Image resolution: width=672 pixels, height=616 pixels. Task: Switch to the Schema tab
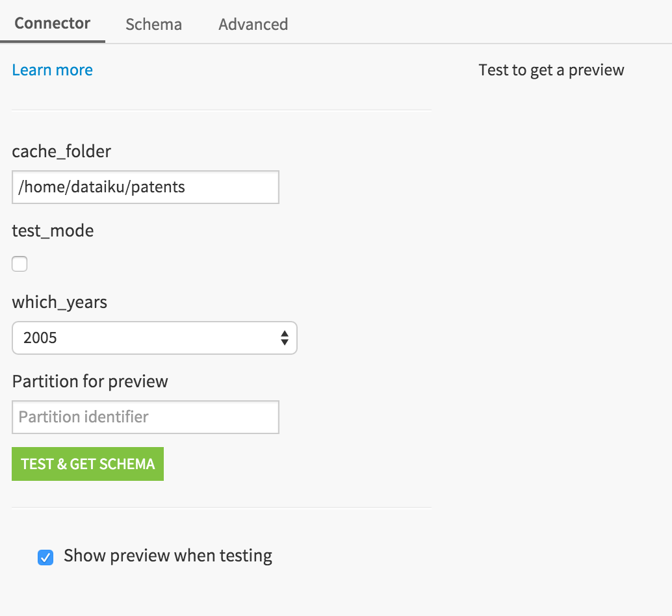(153, 25)
